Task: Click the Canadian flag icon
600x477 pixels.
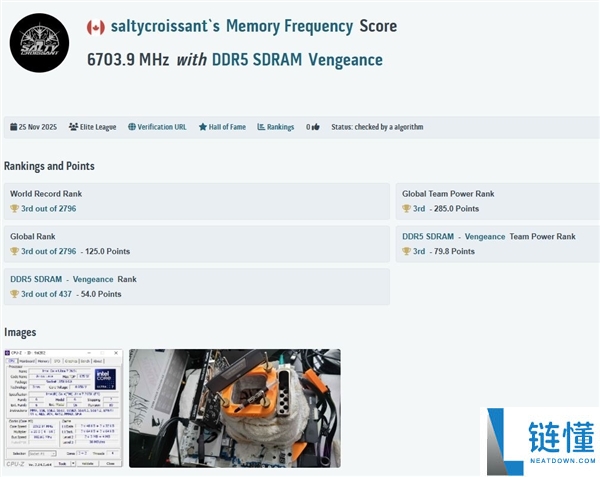Action: pos(96,27)
